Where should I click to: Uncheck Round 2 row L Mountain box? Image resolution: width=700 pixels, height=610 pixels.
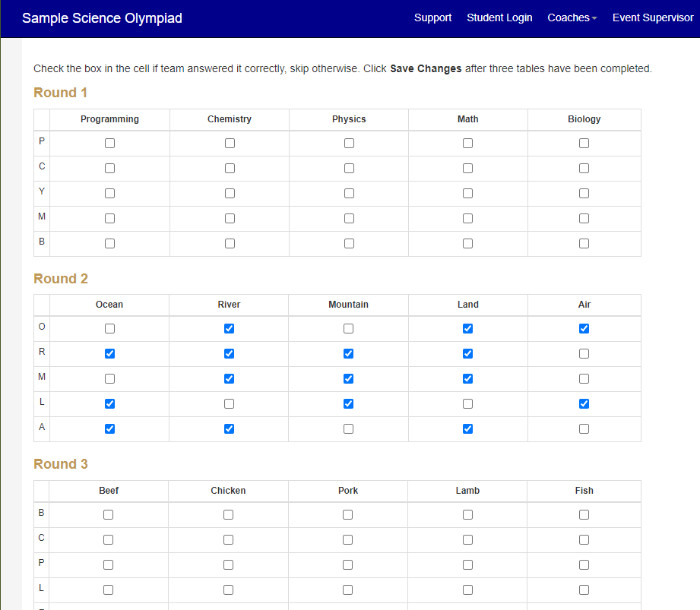coord(348,403)
